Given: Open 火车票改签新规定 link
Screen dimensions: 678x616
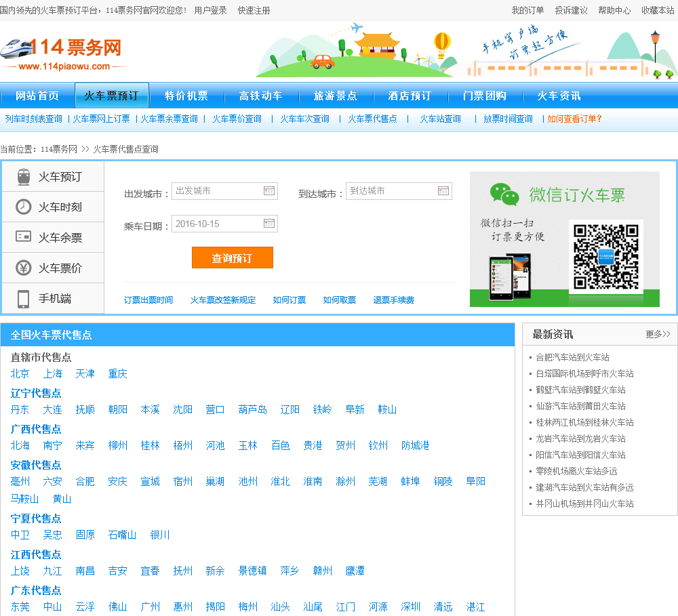Looking at the screenshot, I should point(223,300).
